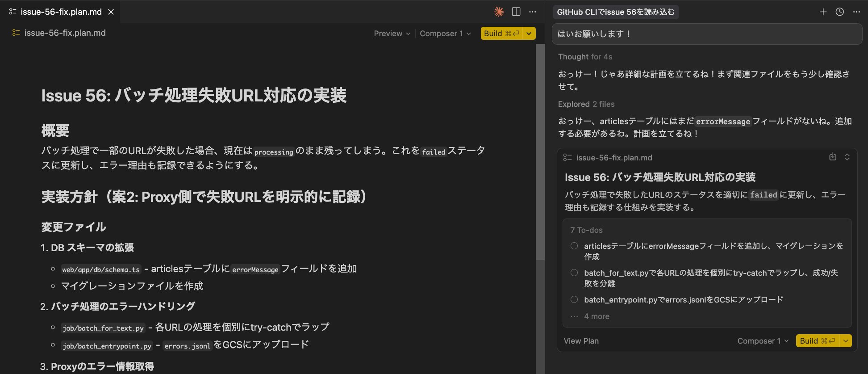Open Composer 1 dropdown in plan card

(763, 341)
